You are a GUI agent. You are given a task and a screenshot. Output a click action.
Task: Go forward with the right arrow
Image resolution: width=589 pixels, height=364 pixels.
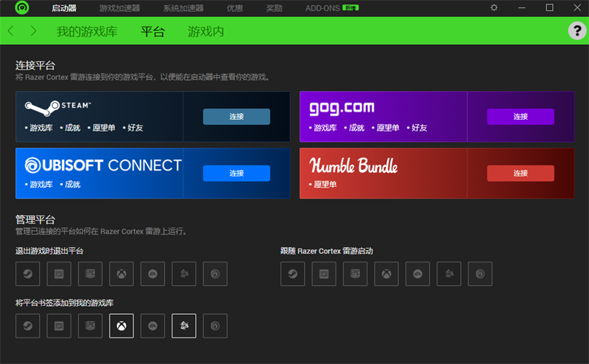[33, 31]
